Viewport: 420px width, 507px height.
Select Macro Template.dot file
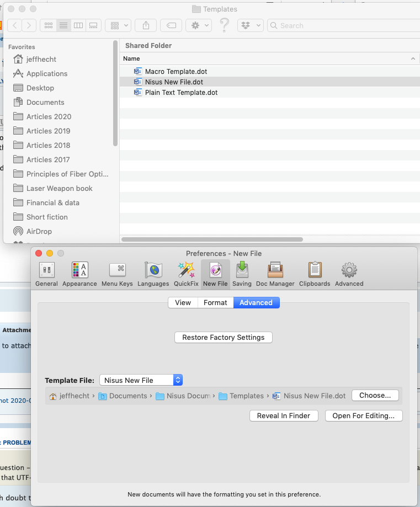coord(270,72)
